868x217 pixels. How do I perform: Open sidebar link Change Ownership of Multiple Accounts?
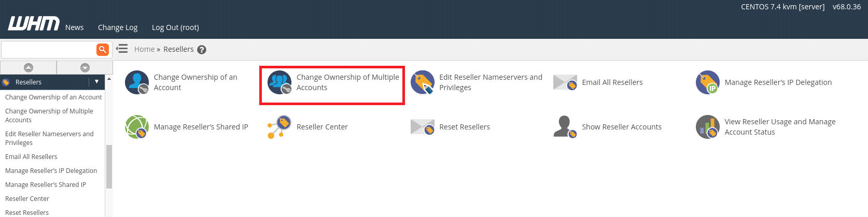pos(49,115)
